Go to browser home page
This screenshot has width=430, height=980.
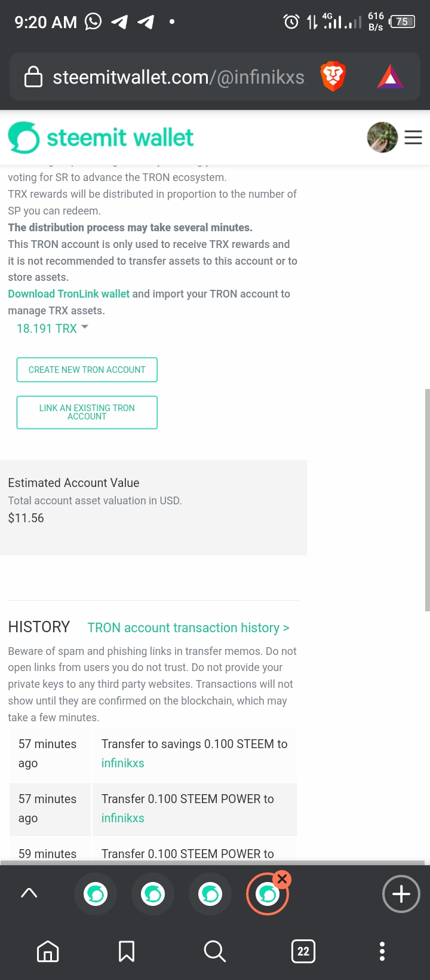48,951
